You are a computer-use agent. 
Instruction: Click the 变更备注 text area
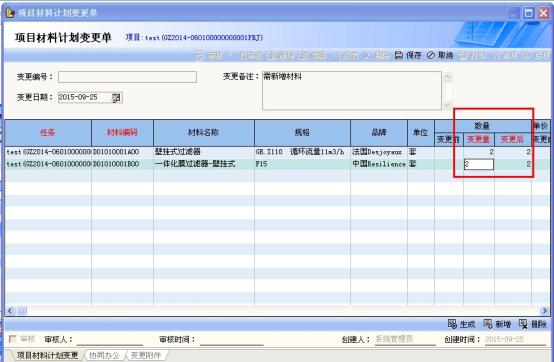tap(352, 90)
